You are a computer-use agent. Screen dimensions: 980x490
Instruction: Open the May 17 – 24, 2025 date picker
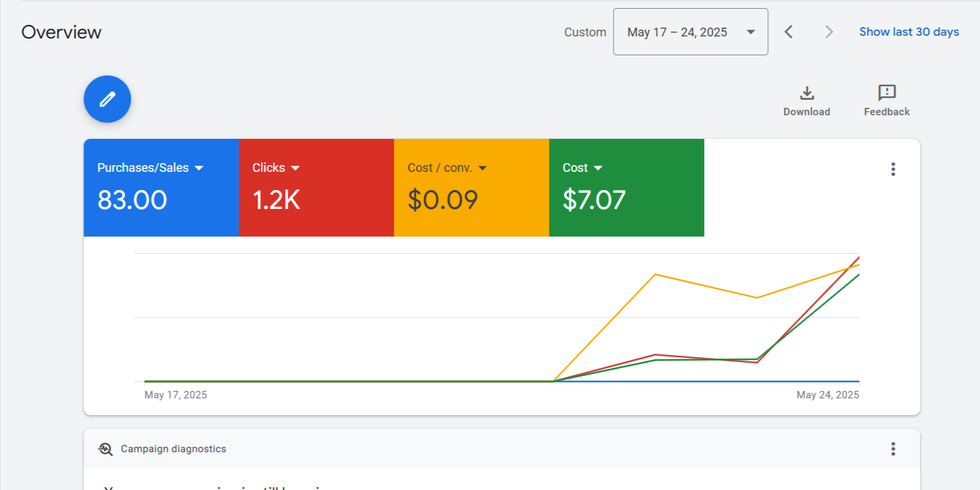690,32
